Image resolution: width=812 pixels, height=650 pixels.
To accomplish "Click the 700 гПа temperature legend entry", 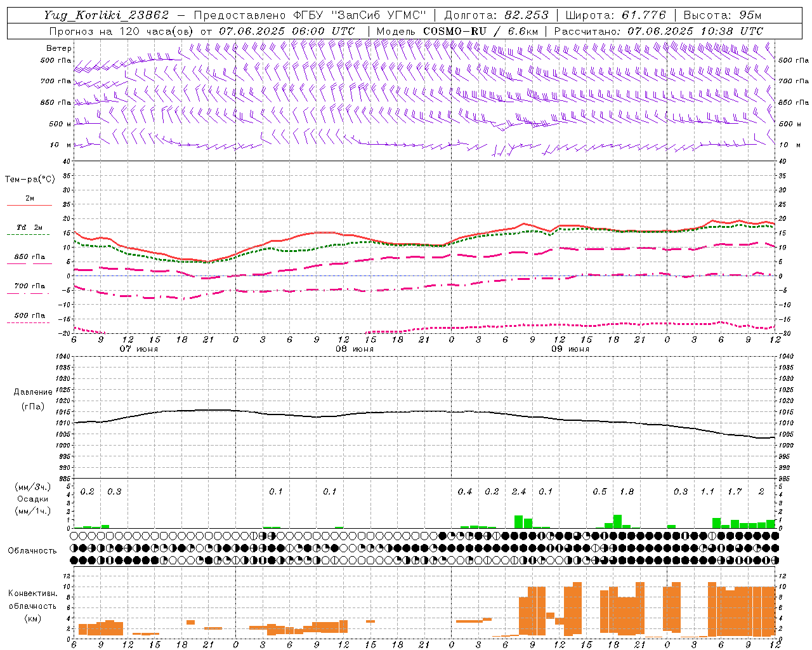I will click(29, 286).
